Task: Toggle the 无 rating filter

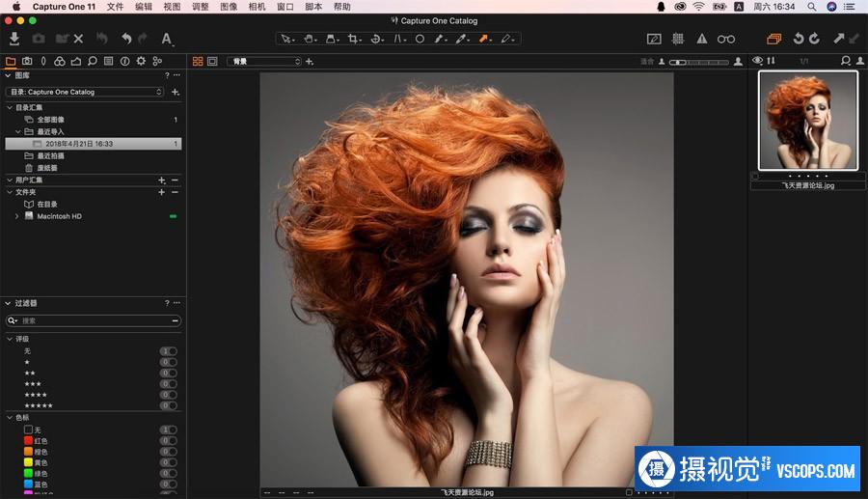Action: pos(168,351)
